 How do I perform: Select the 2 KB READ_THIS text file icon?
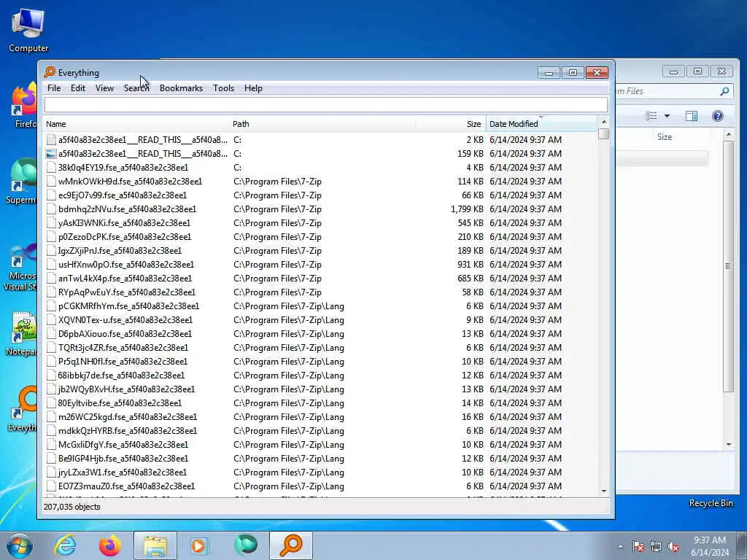coord(51,139)
